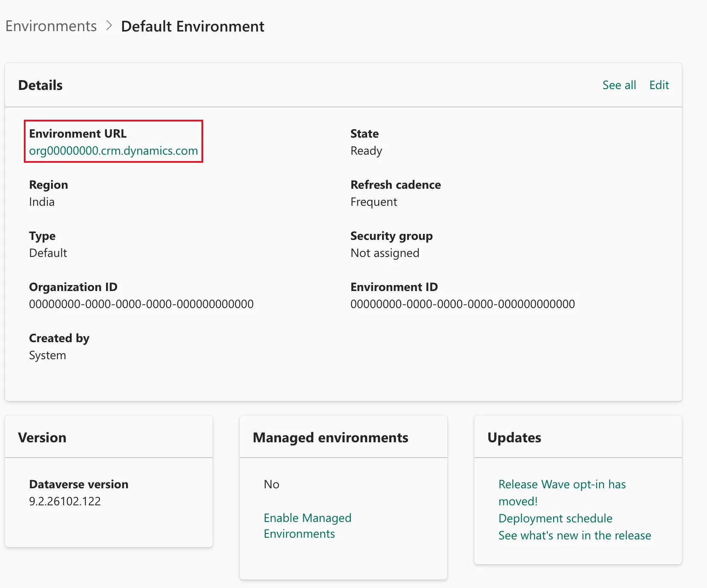Click the Dataverse version number 9.2.26102.122
This screenshot has width=707, height=588.
pos(65,502)
